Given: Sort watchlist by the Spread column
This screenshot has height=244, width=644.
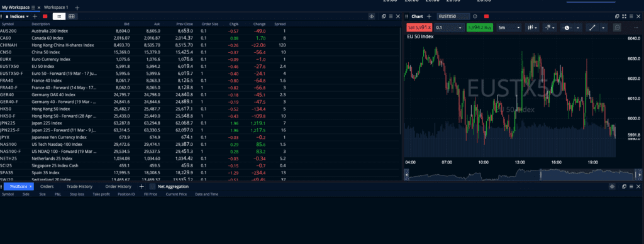Looking at the screenshot, I should click(x=280, y=24).
